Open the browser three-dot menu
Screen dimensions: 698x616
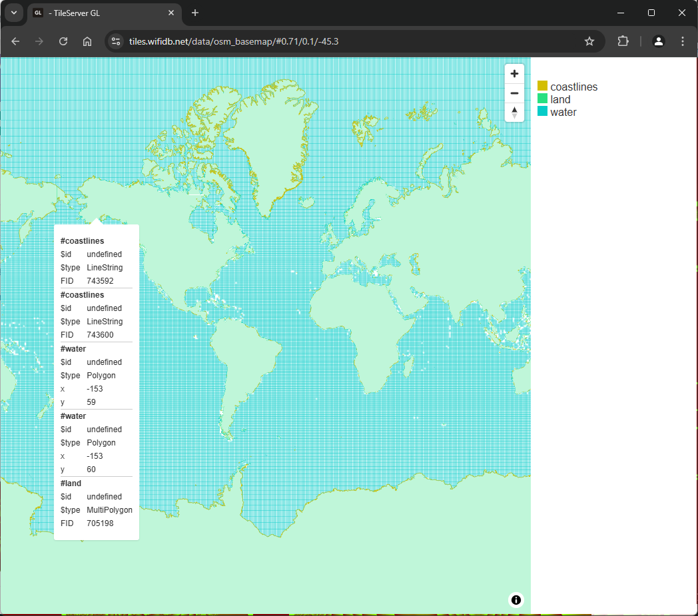(x=682, y=41)
